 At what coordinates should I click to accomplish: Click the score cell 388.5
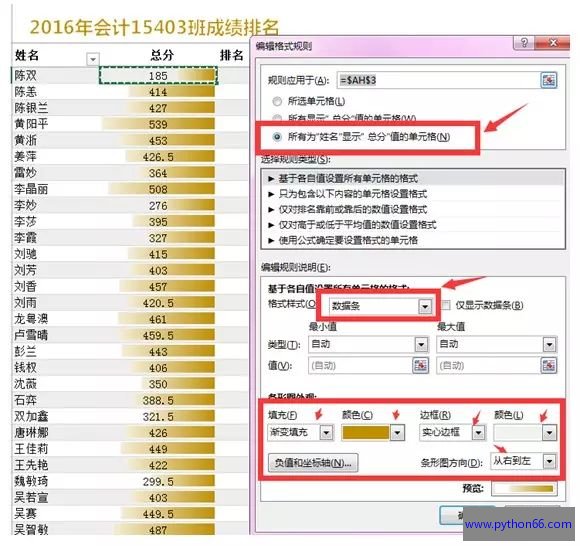pyautogui.click(x=158, y=400)
